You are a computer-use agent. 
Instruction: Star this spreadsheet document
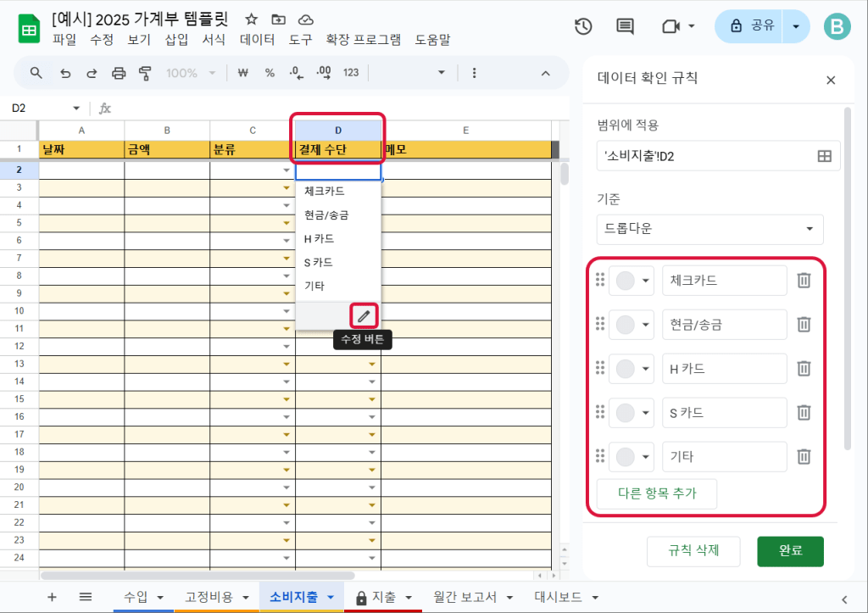[251, 20]
